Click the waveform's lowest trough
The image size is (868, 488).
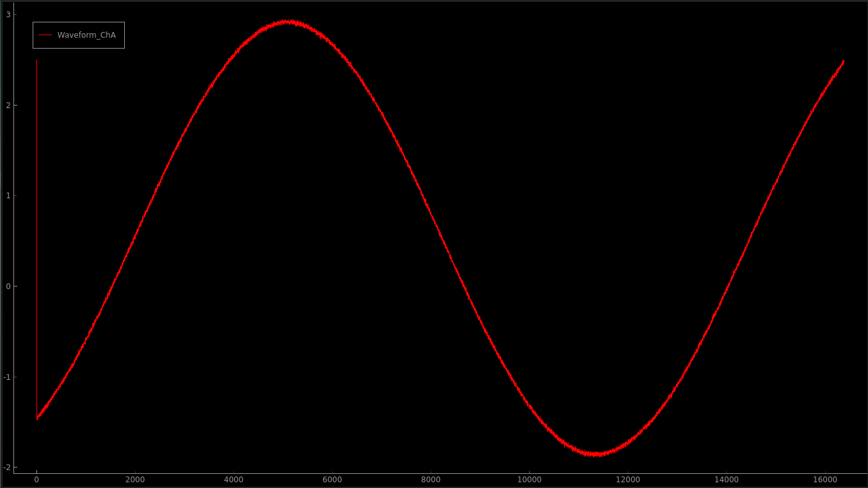[x=595, y=454]
